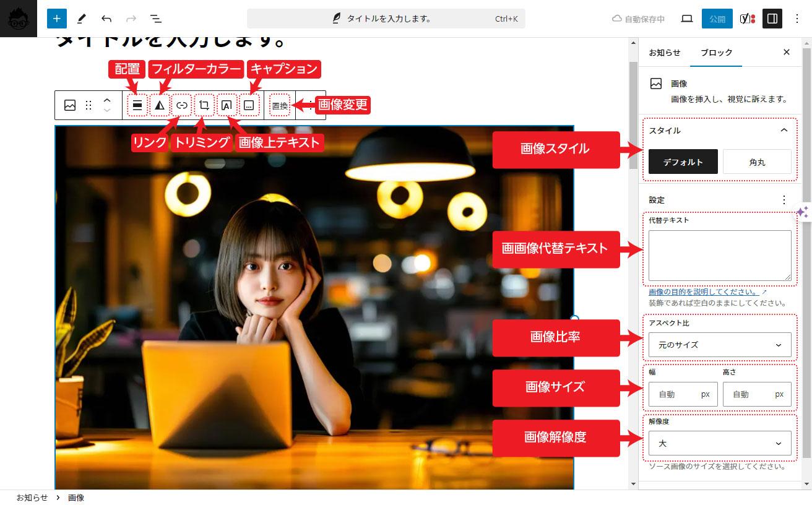Switch to the ブロック tab
Screen dimensions: 812x505
[716, 53]
